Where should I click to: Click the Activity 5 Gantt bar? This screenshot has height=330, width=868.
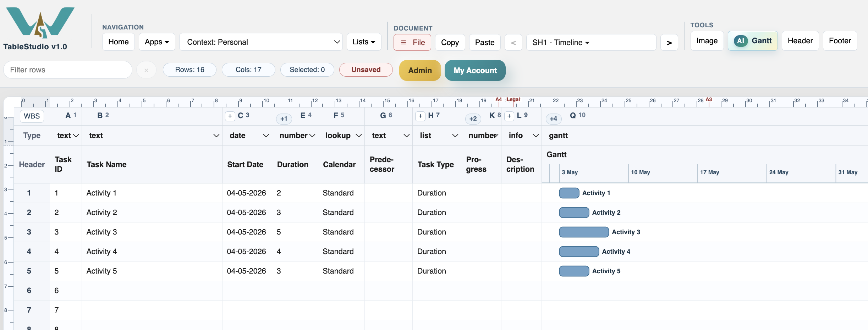pos(574,271)
